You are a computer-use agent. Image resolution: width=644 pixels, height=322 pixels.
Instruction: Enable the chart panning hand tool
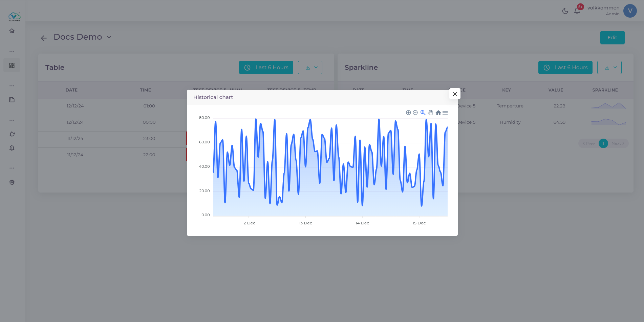430,113
